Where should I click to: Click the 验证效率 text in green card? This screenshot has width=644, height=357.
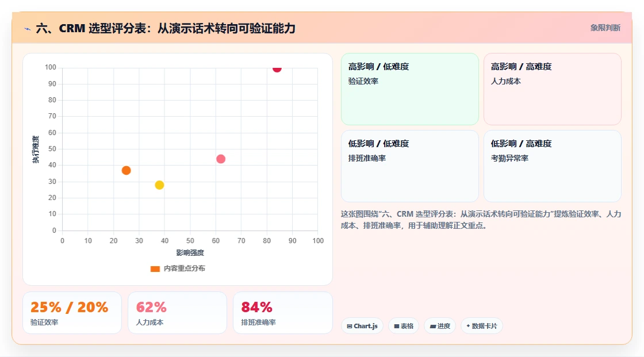click(363, 81)
